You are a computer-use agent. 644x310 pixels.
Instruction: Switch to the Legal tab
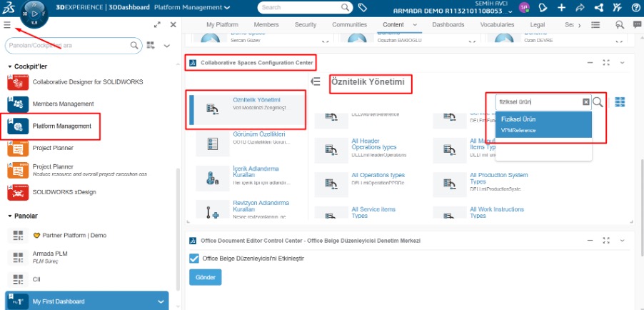537,25
